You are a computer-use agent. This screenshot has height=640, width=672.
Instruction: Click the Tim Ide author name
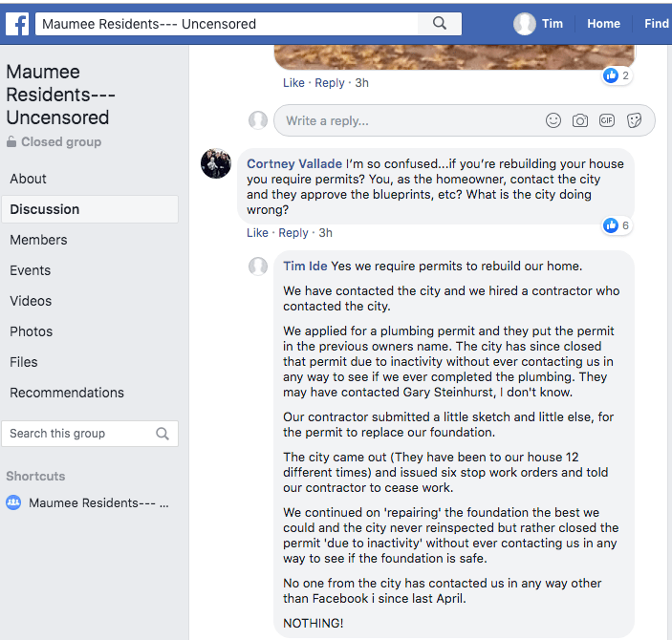click(305, 267)
